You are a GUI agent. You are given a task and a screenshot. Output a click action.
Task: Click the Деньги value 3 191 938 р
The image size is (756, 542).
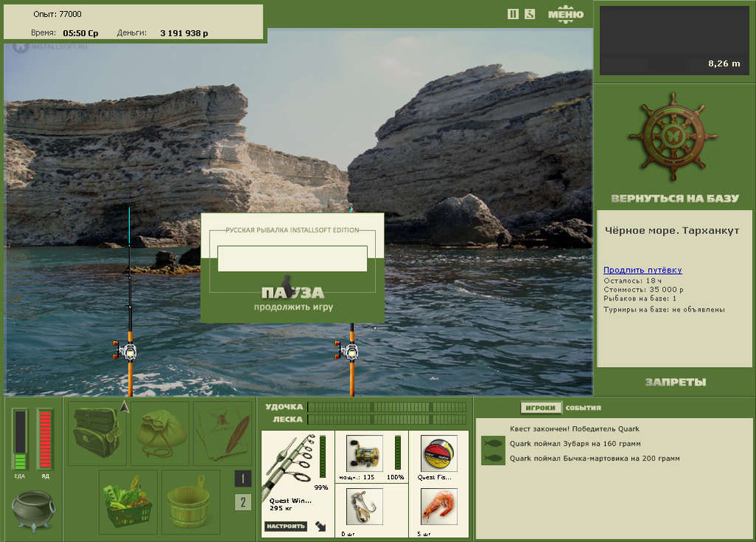pos(184,33)
